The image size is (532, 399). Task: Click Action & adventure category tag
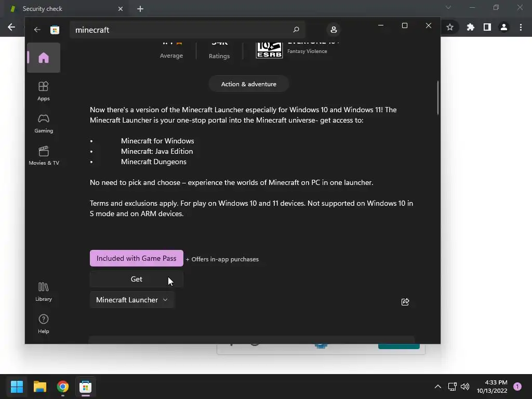(x=249, y=84)
